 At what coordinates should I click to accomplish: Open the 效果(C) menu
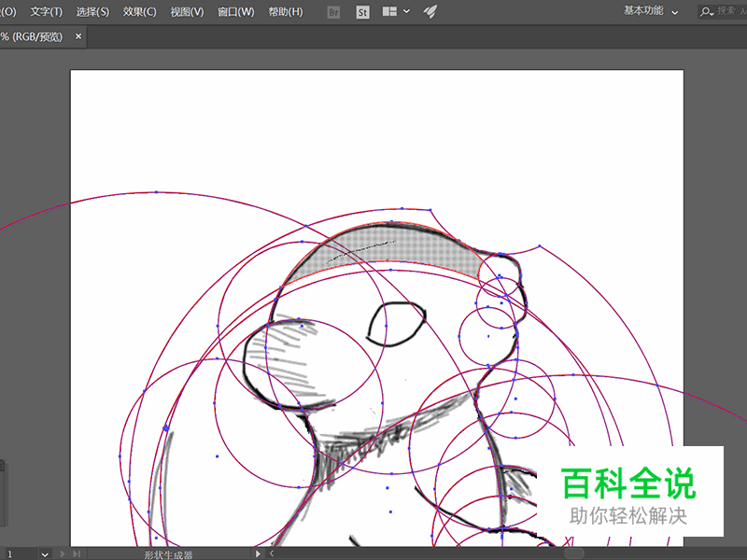(x=137, y=11)
